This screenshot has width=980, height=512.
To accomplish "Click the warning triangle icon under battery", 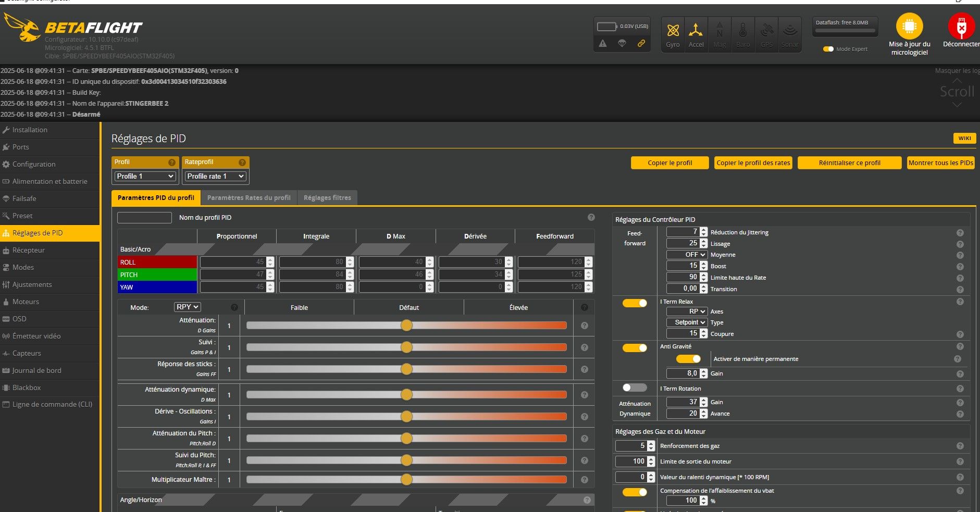I will [603, 43].
